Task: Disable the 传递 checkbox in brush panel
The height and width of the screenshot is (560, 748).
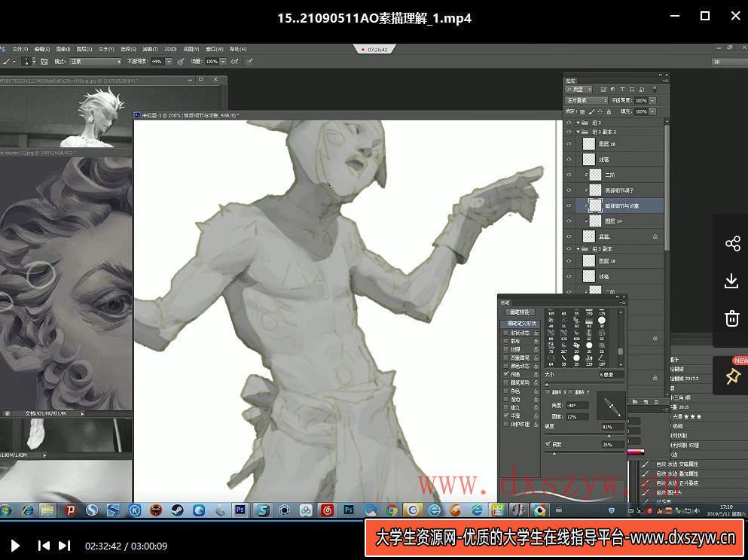Action: (505, 374)
